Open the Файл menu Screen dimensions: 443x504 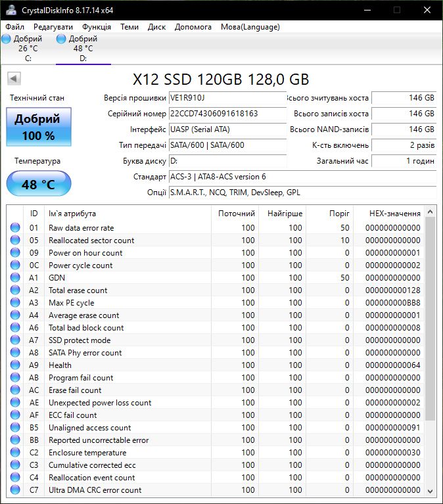click(x=14, y=27)
